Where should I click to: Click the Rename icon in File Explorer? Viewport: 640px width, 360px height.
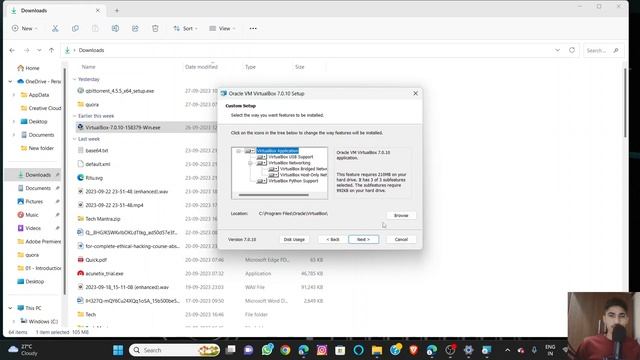click(x=115, y=29)
